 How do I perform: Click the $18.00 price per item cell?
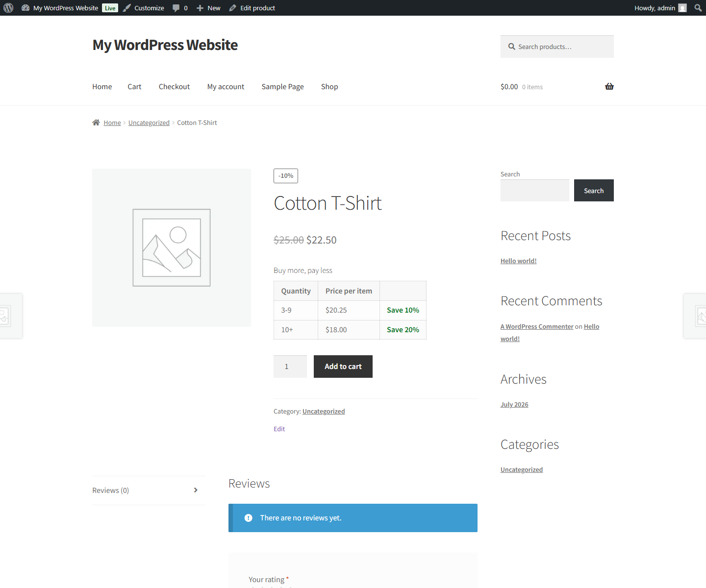[x=349, y=330]
